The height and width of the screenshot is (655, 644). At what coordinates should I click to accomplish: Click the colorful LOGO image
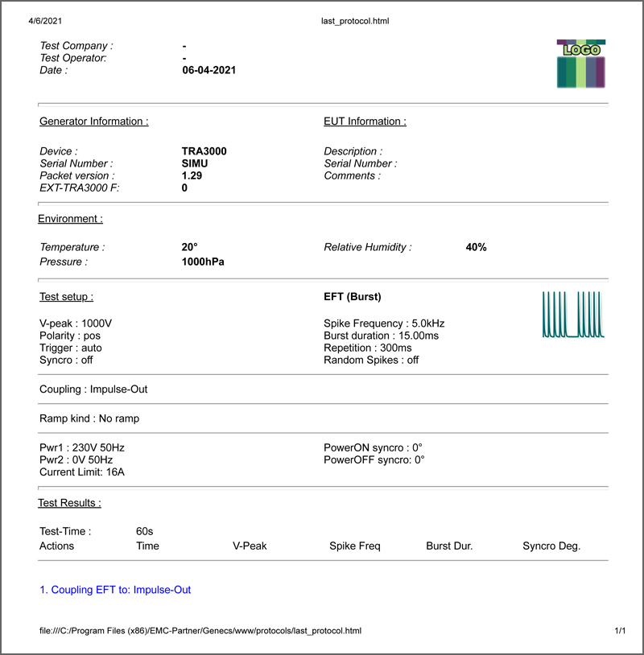581,64
